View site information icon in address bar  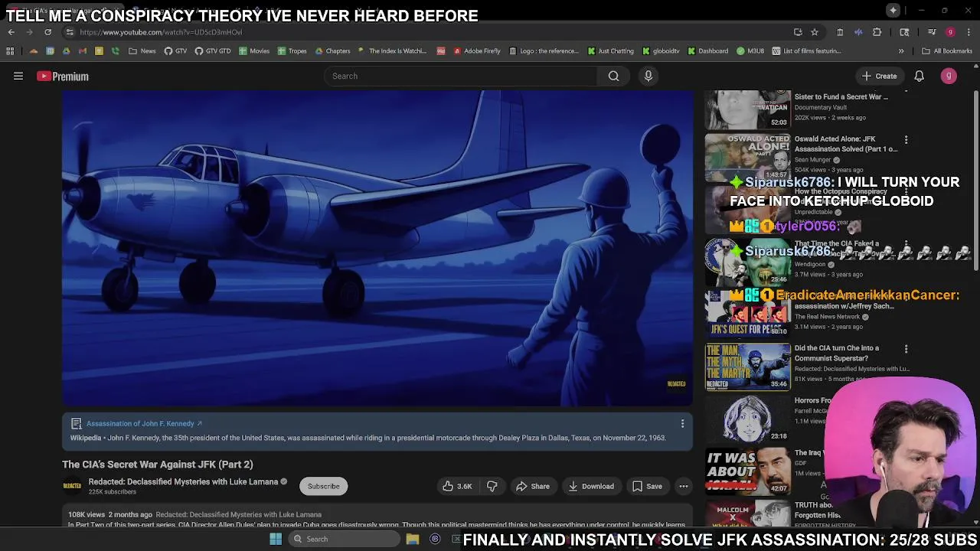[70, 32]
